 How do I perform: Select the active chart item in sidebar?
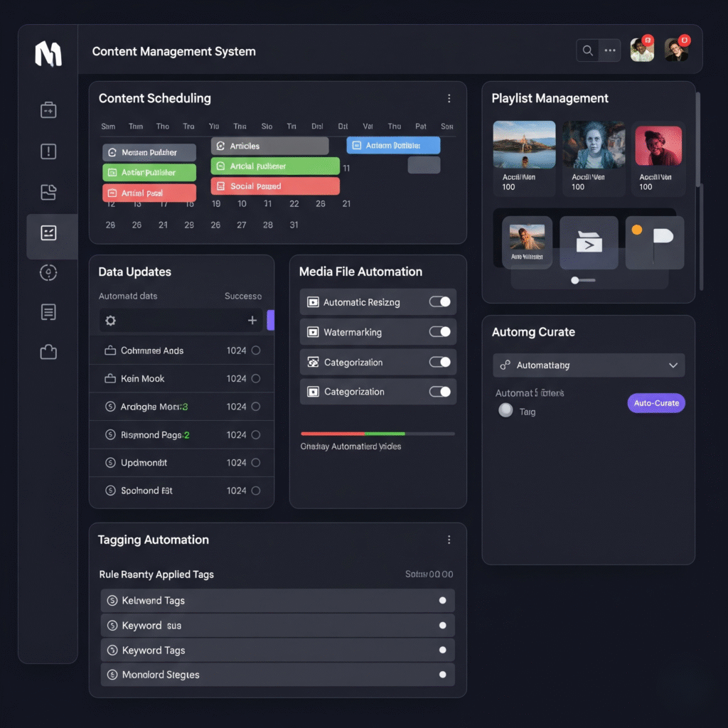48,233
